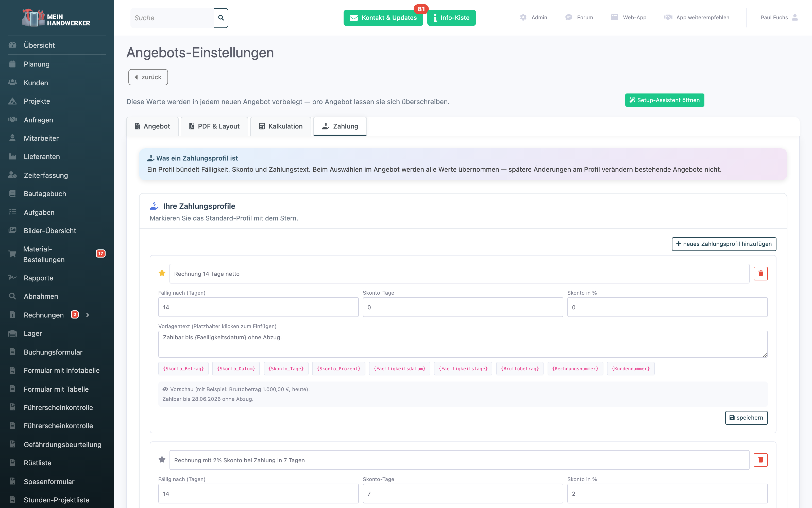Click the Lieferanten factory icon
The width and height of the screenshot is (812, 508).
pyautogui.click(x=12, y=156)
